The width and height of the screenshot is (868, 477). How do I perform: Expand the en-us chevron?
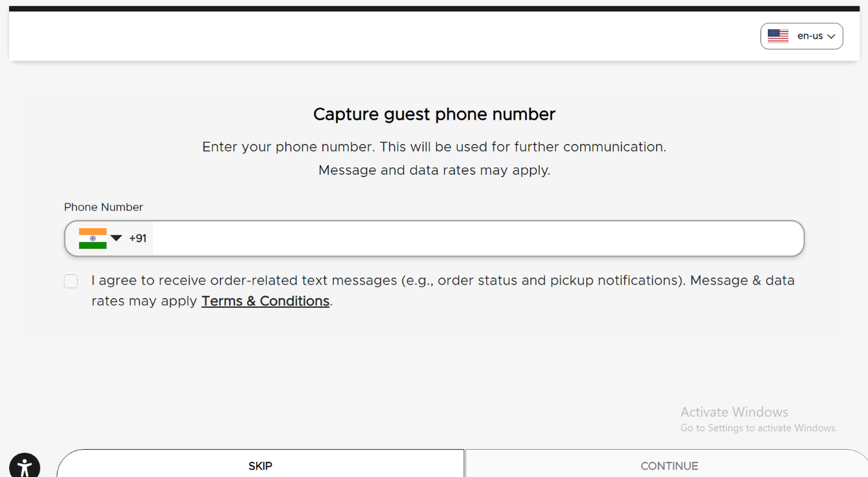pos(831,36)
